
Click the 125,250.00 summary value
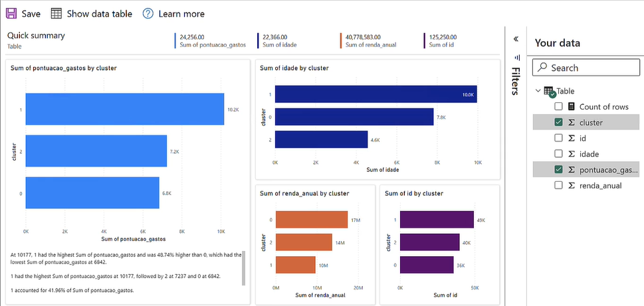tap(443, 37)
